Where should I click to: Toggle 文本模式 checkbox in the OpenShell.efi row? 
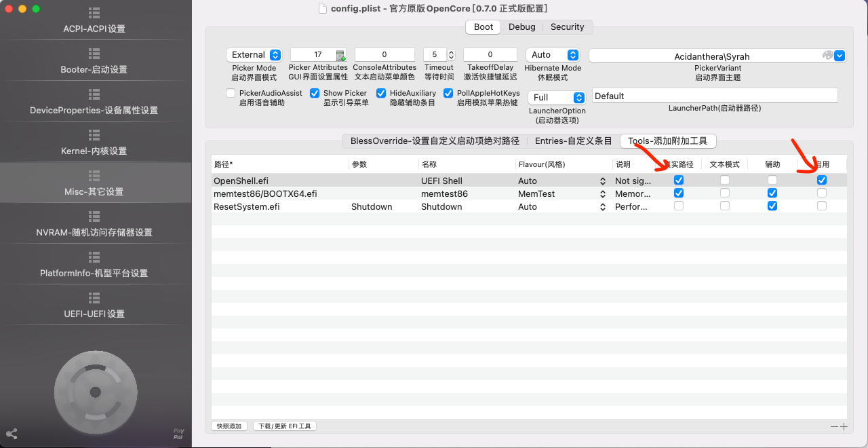click(x=725, y=181)
